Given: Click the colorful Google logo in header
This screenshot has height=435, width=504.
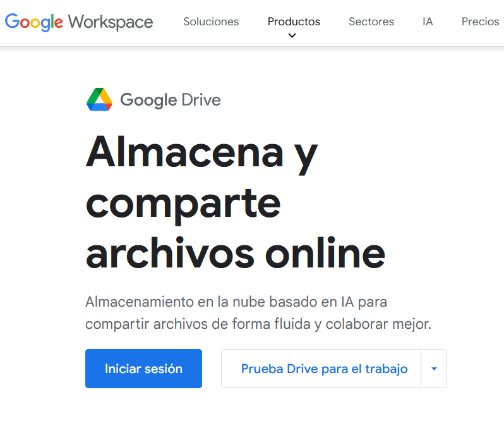Looking at the screenshot, I should pyautogui.click(x=34, y=22).
